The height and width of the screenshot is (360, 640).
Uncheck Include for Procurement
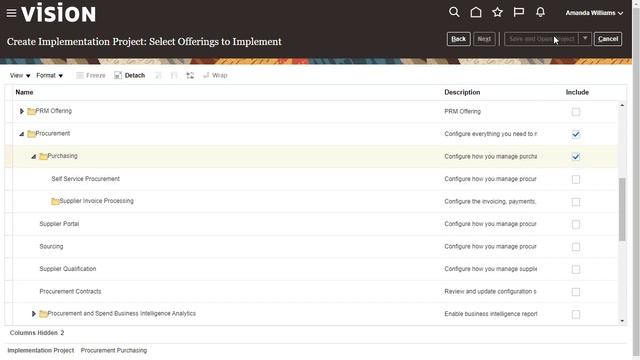pyautogui.click(x=576, y=134)
